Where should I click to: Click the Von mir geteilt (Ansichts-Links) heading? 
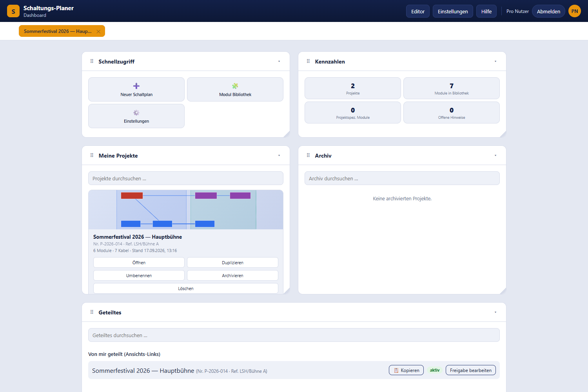pos(124,354)
